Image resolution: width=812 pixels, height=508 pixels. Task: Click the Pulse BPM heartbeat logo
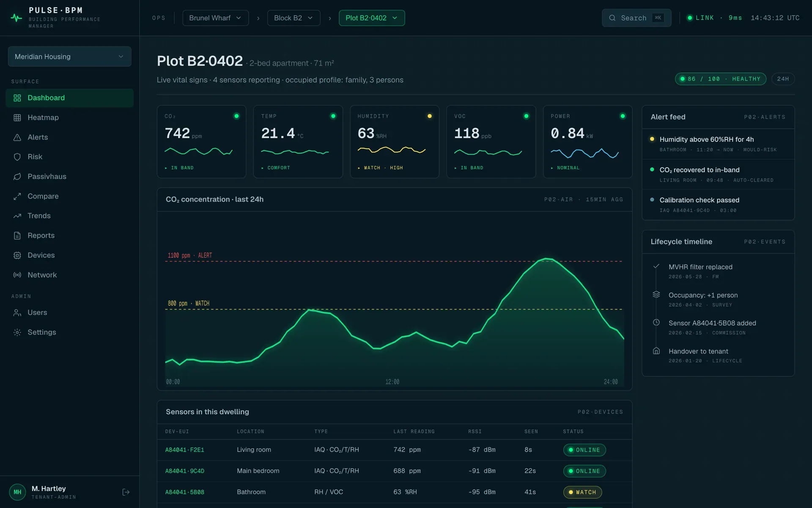coord(16,18)
